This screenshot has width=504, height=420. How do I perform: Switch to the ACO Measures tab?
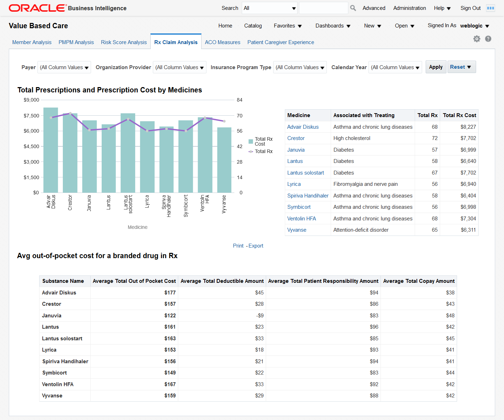[223, 42]
